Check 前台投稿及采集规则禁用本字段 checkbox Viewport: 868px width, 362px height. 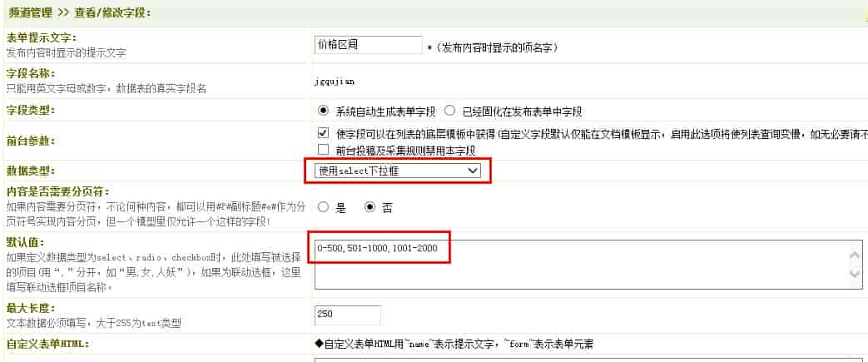click(x=323, y=150)
